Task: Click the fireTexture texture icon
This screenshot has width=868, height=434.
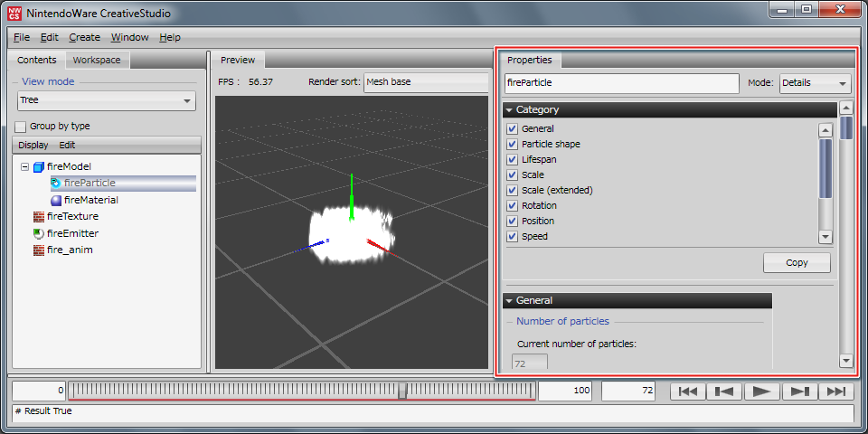Action: 38,216
